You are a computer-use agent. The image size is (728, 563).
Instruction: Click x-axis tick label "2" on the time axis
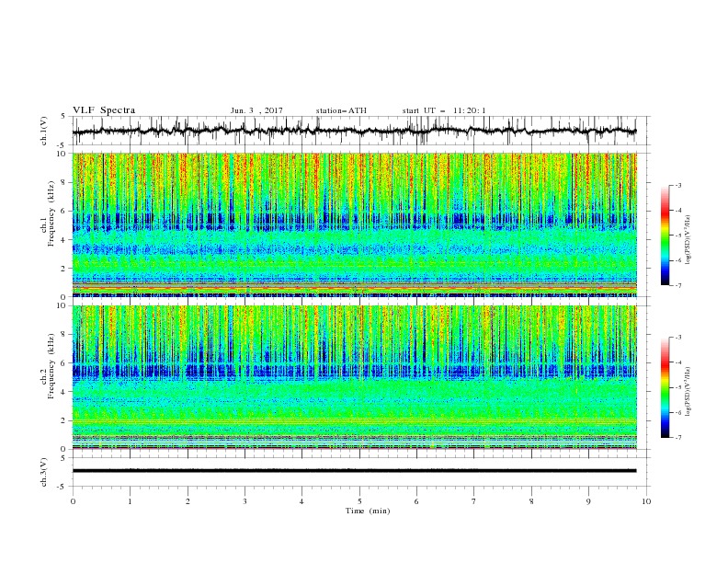tap(188, 501)
